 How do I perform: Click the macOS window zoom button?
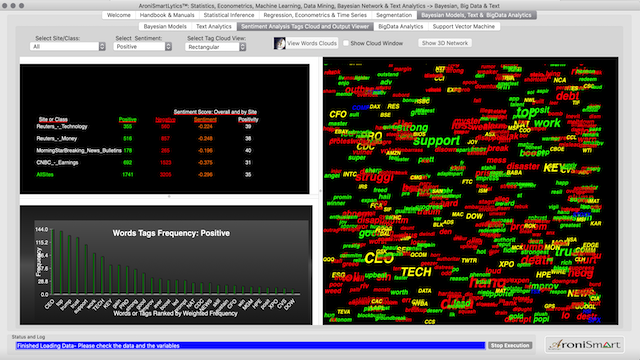(21, 6)
